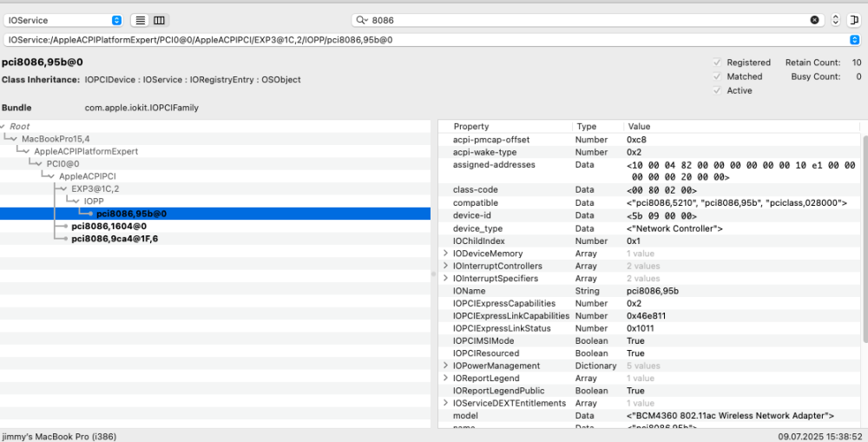Viewport: 868px width, 442px height.
Task: Expand the IOPowerManagement dictionary
Action: point(445,366)
